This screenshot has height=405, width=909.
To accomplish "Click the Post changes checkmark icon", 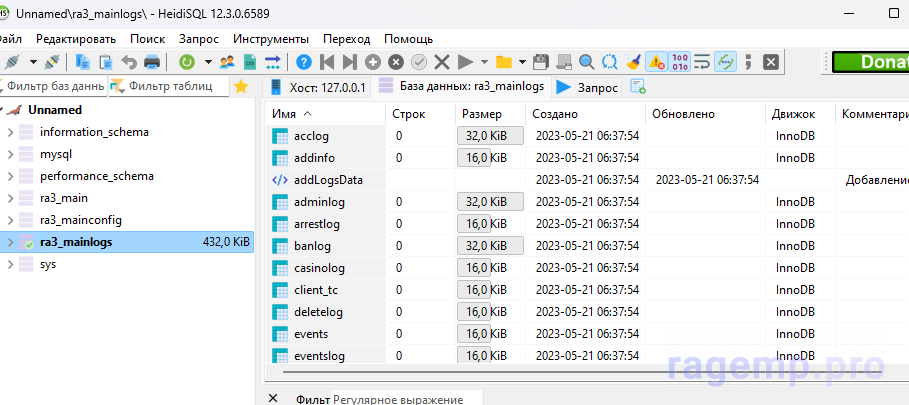I will [419, 61].
